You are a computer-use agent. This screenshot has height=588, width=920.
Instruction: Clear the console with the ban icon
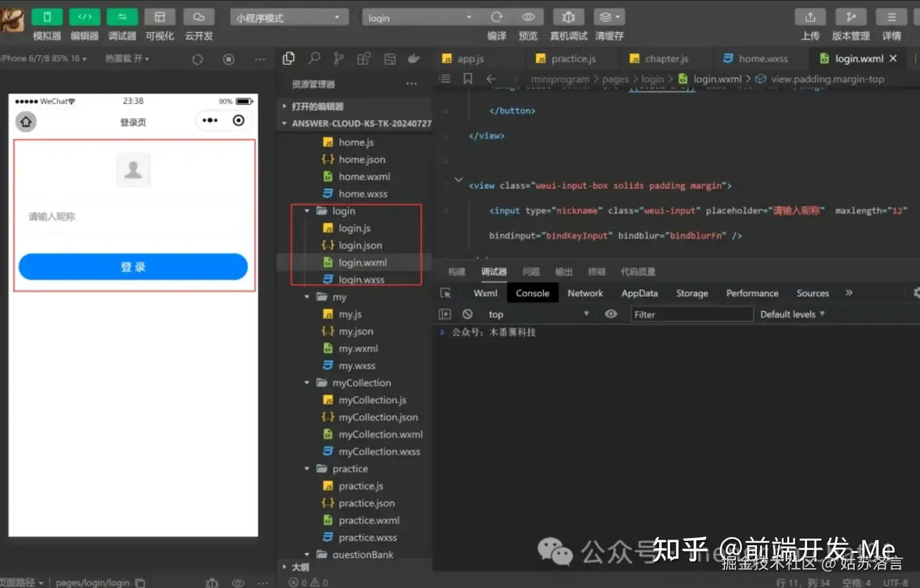468,314
